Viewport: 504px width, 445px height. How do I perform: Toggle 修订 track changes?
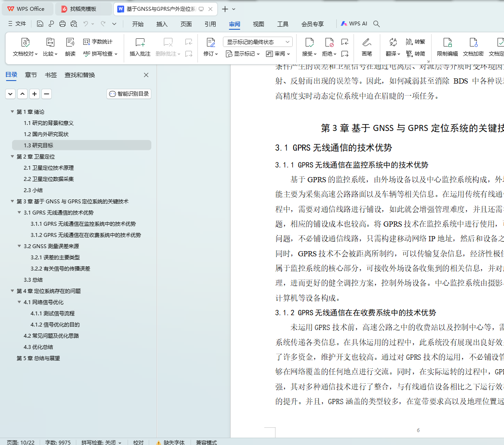coord(210,47)
